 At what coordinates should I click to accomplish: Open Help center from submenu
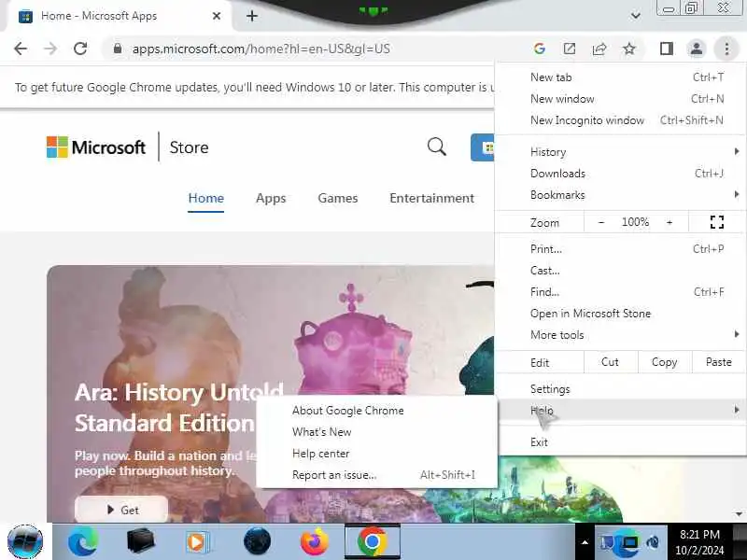tap(377, 454)
